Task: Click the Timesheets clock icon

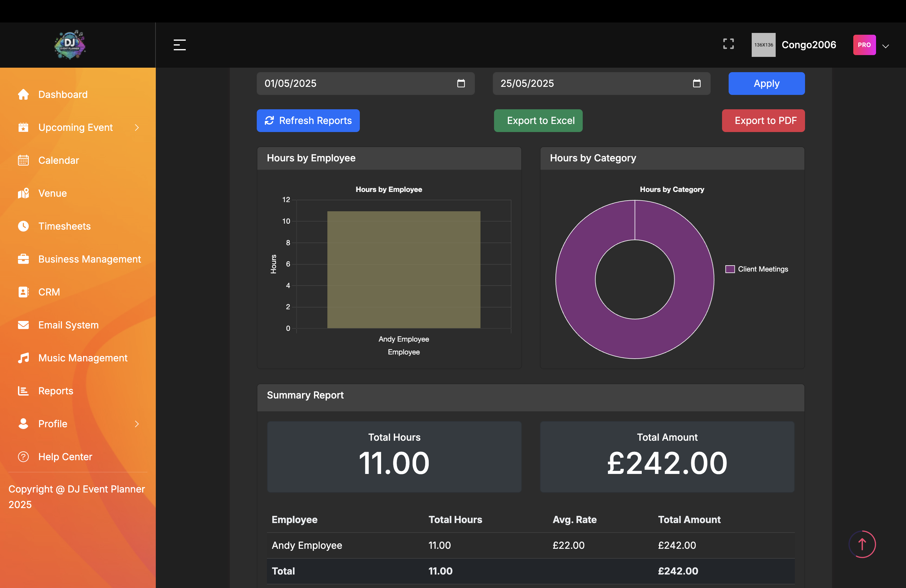Action: 23,226
